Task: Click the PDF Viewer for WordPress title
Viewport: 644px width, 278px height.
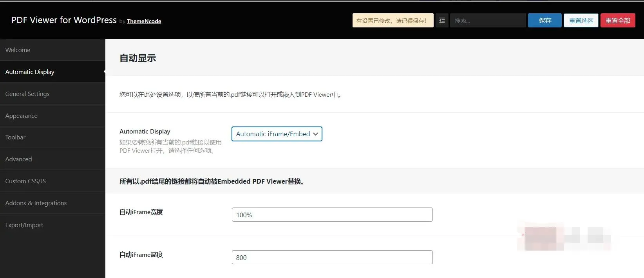Action: tap(64, 20)
